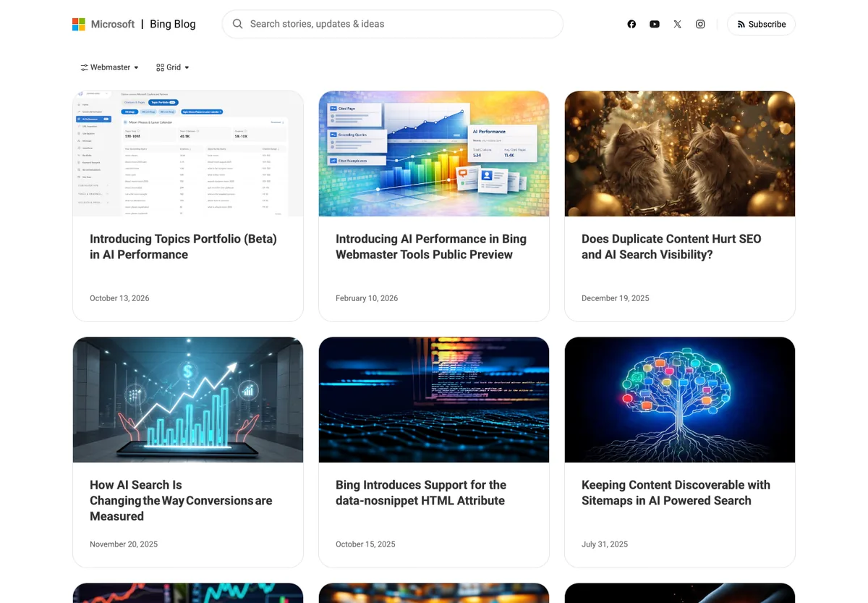This screenshot has width=868, height=603.
Task: Open the AI Performance chart thumbnail
Action: [x=434, y=153]
